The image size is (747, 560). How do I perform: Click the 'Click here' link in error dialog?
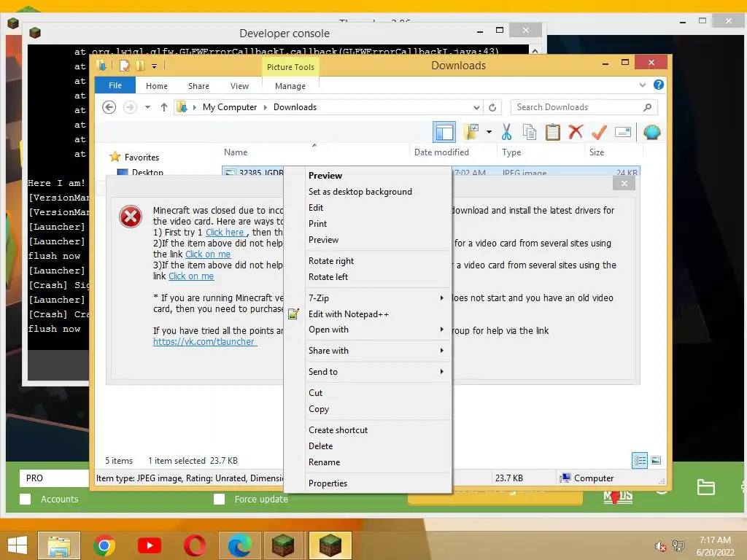pyautogui.click(x=225, y=233)
